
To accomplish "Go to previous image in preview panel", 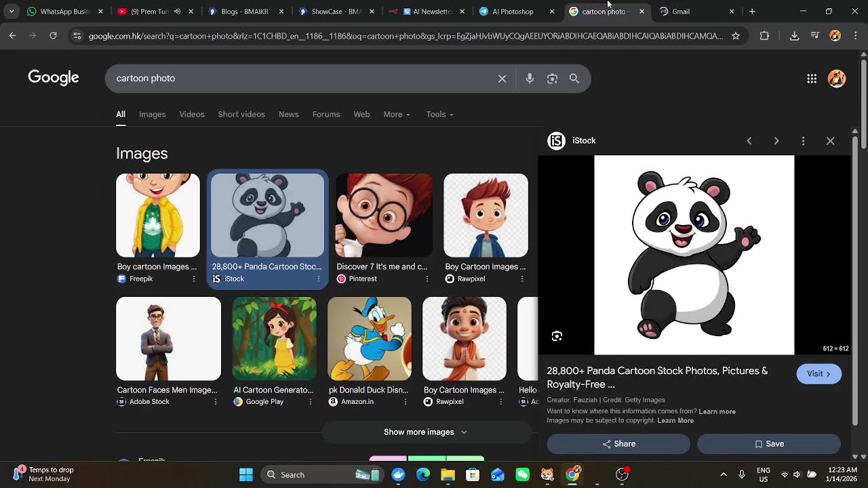I will coord(749,141).
